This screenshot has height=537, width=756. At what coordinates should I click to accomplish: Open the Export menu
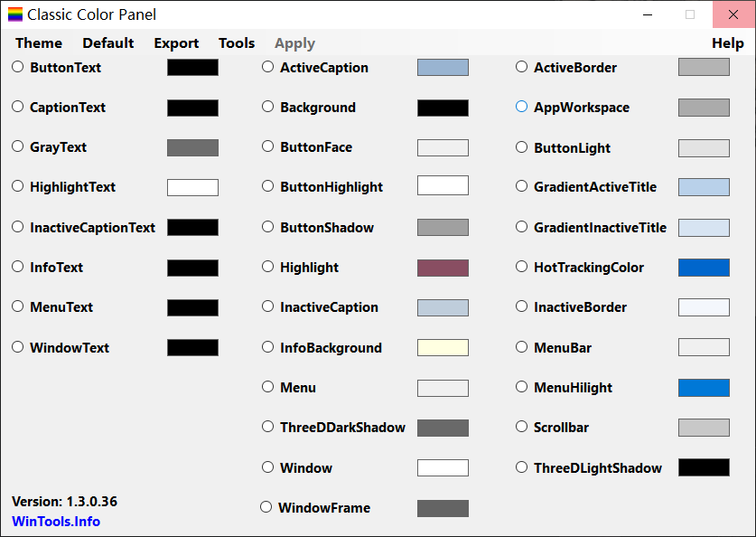[x=176, y=43]
